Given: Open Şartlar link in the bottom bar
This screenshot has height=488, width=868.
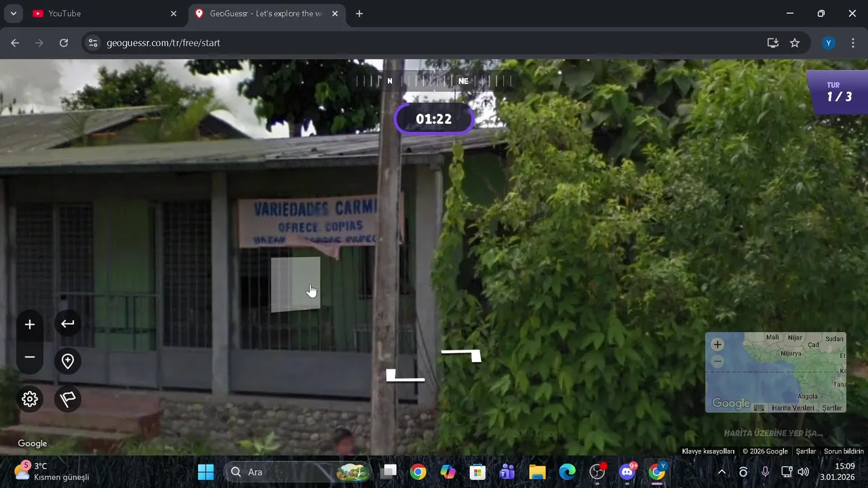Looking at the screenshot, I should (806, 451).
